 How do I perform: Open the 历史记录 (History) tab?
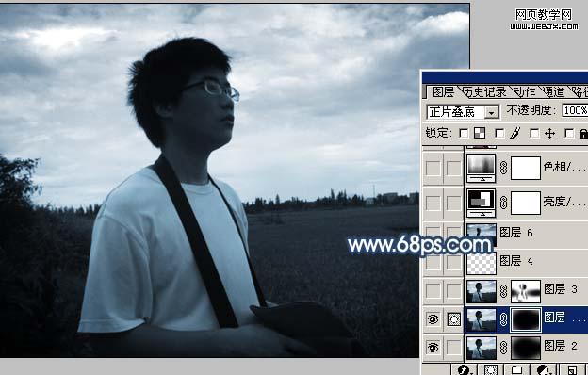(484, 92)
